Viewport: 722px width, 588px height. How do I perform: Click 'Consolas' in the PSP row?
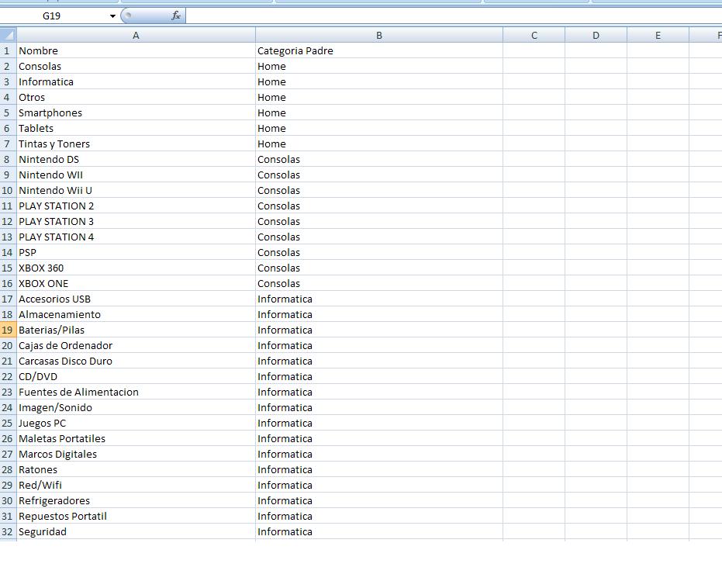click(379, 252)
